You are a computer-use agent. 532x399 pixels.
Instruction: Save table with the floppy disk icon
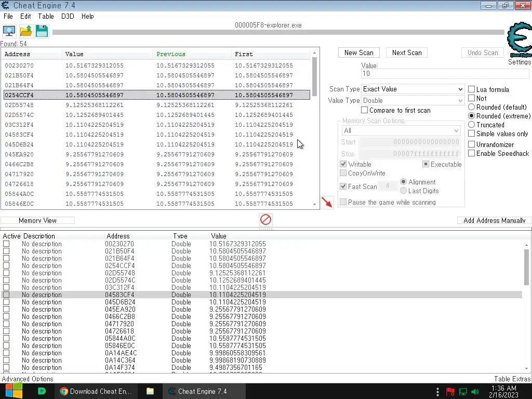42,31
